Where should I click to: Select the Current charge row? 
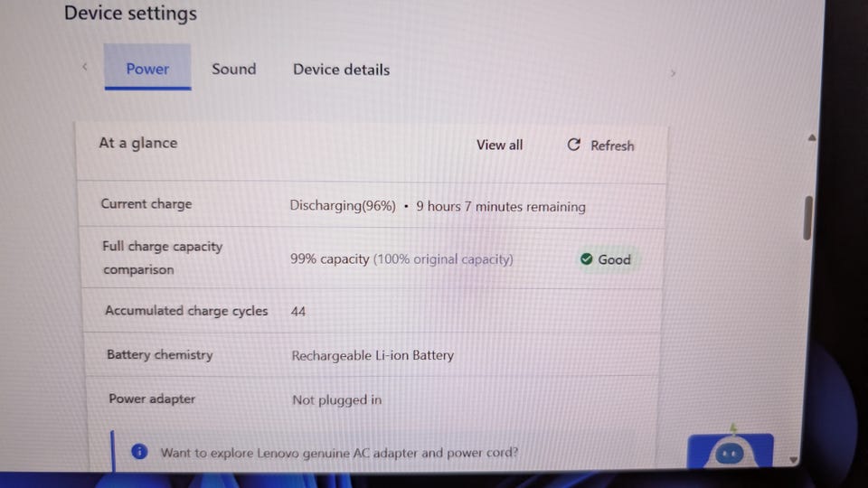372,205
